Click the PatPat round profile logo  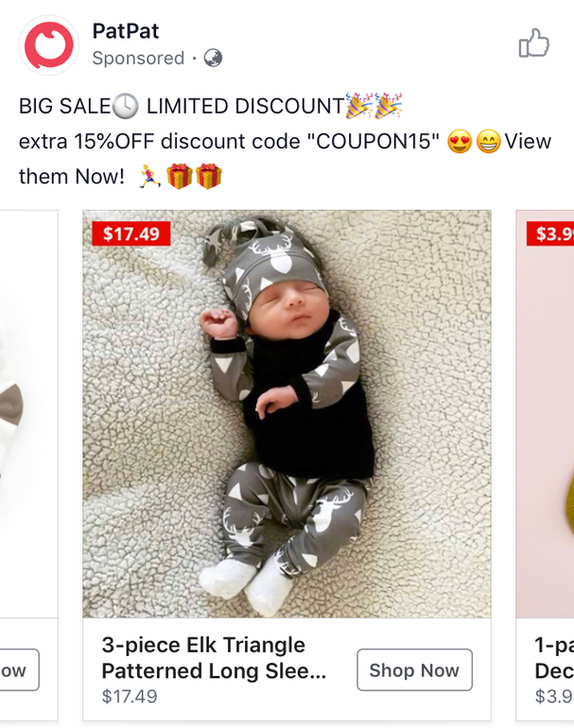pos(49,44)
